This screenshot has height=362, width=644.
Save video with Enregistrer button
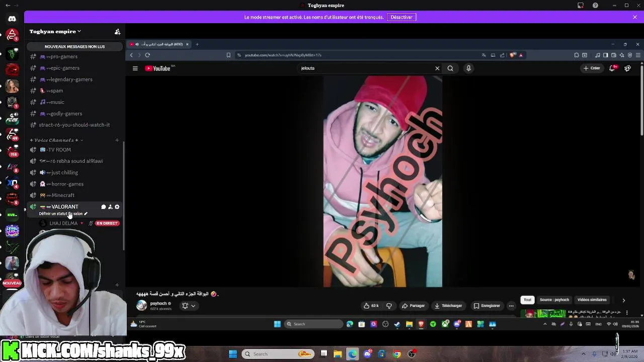[487, 306]
